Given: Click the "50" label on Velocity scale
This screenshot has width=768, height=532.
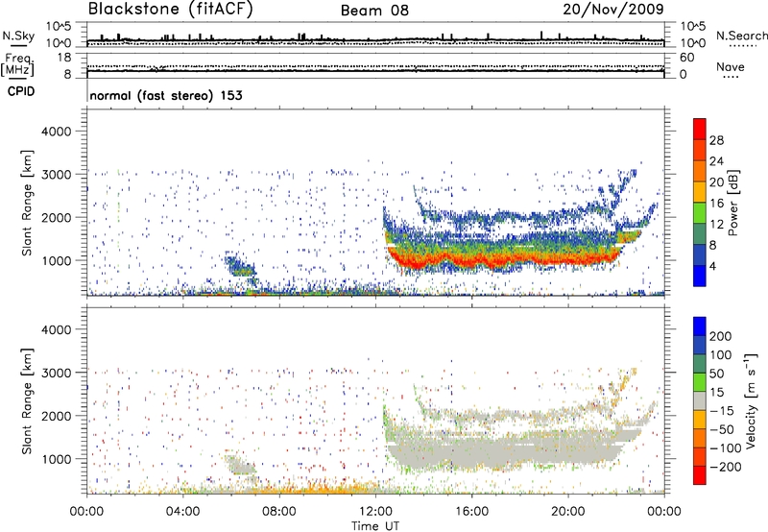Looking at the screenshot, I should click(716, 374).
